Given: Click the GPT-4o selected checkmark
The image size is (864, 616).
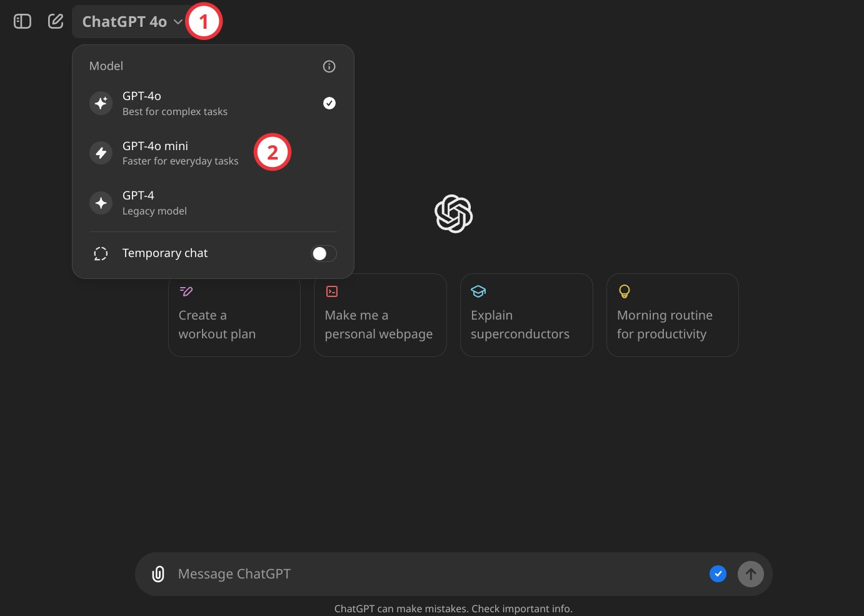Looking at the screenshot, I should [329, 103].
